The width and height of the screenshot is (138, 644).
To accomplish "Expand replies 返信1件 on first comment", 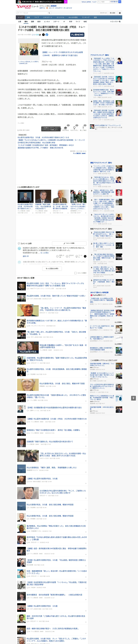I will [x=26, y=256].
